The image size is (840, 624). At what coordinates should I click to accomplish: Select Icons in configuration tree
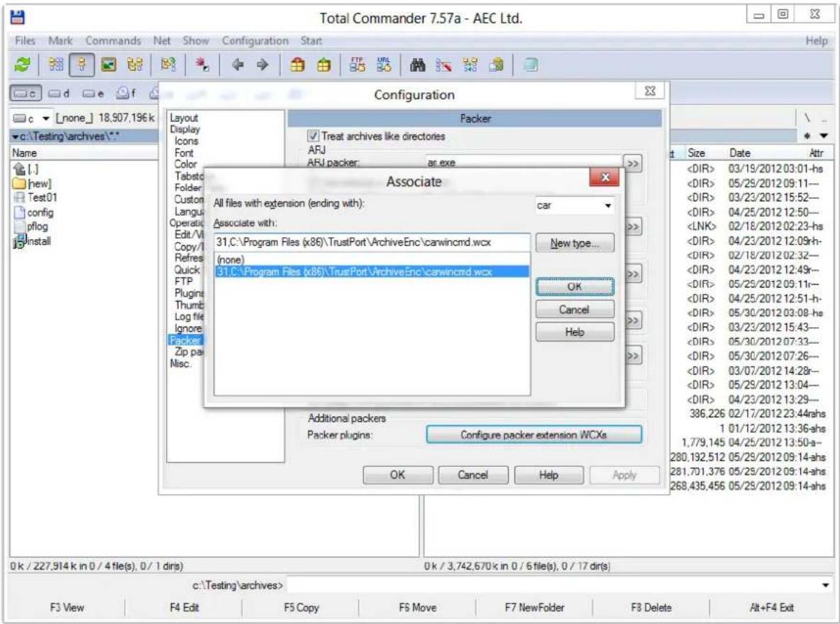[187, 141]
